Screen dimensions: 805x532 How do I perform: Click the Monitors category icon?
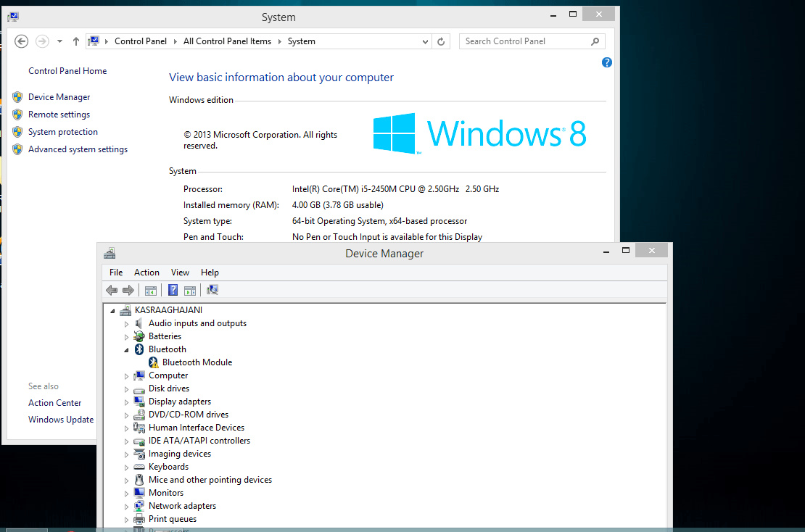(139, 493)
